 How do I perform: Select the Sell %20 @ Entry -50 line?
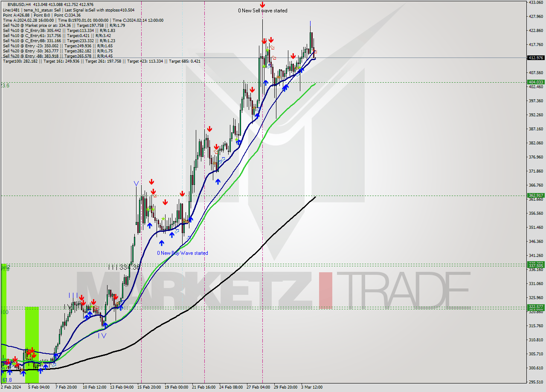pos(58,51)
